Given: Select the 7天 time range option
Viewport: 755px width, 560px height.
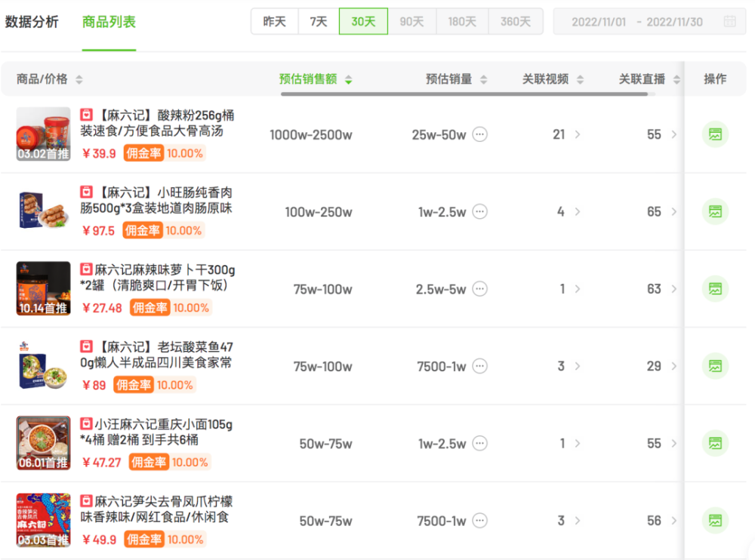Looking at the screenshot, I should coord(319,22).
